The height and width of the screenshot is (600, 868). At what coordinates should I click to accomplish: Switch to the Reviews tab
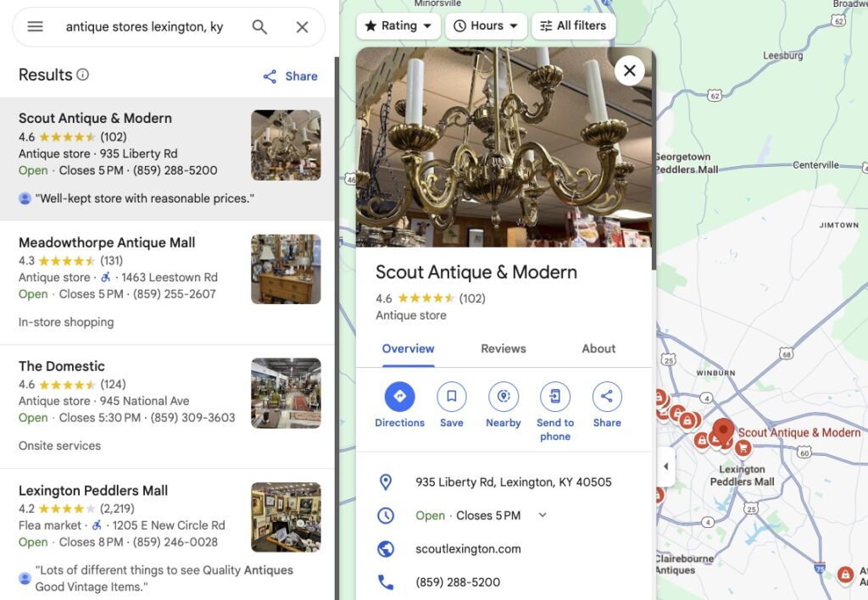click(x=504, y=348)
